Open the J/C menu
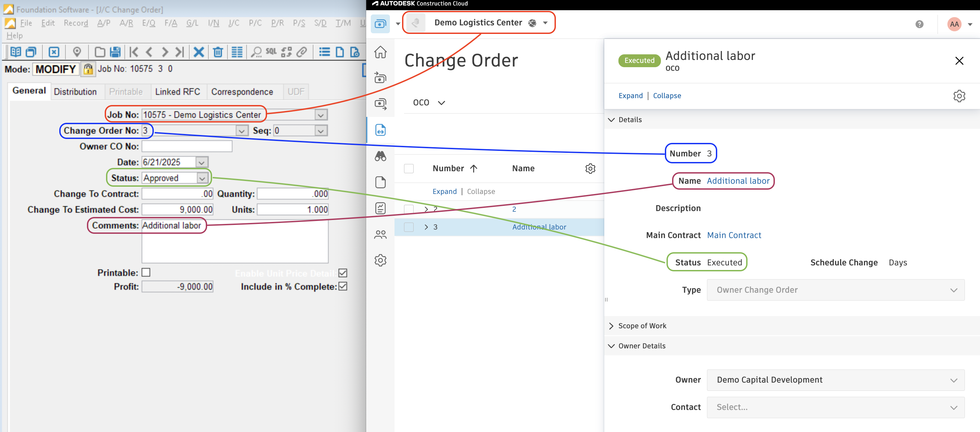 tap(233, 23)
